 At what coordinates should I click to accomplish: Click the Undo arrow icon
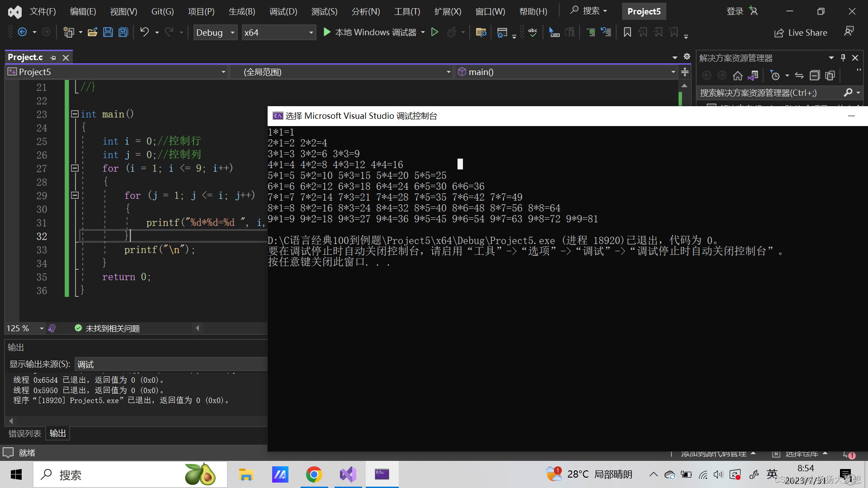[144, 32]
